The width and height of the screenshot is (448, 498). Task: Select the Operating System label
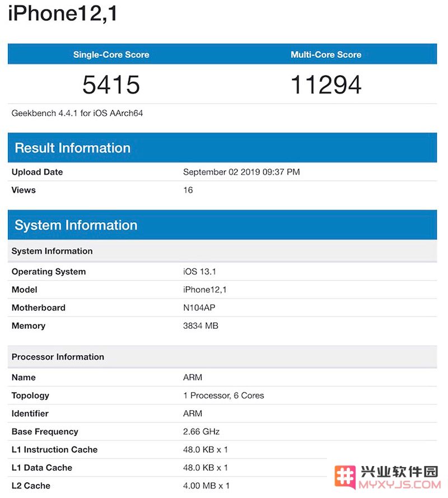(49, 272)
